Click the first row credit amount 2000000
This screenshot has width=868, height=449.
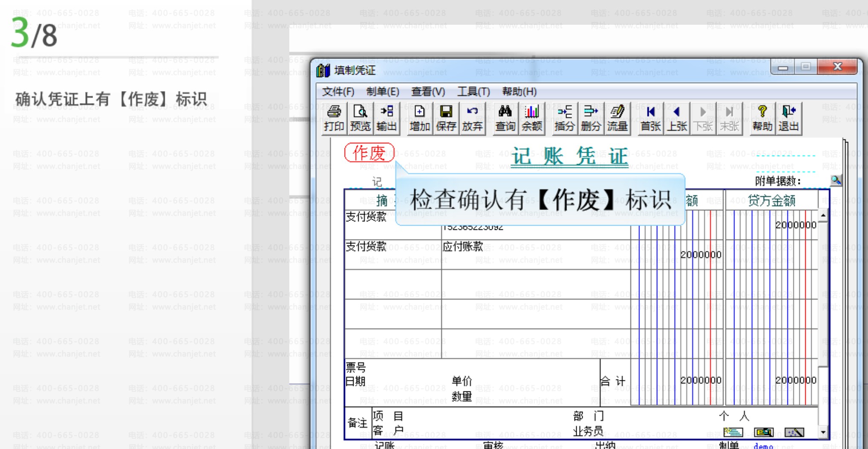coord(795,225)
